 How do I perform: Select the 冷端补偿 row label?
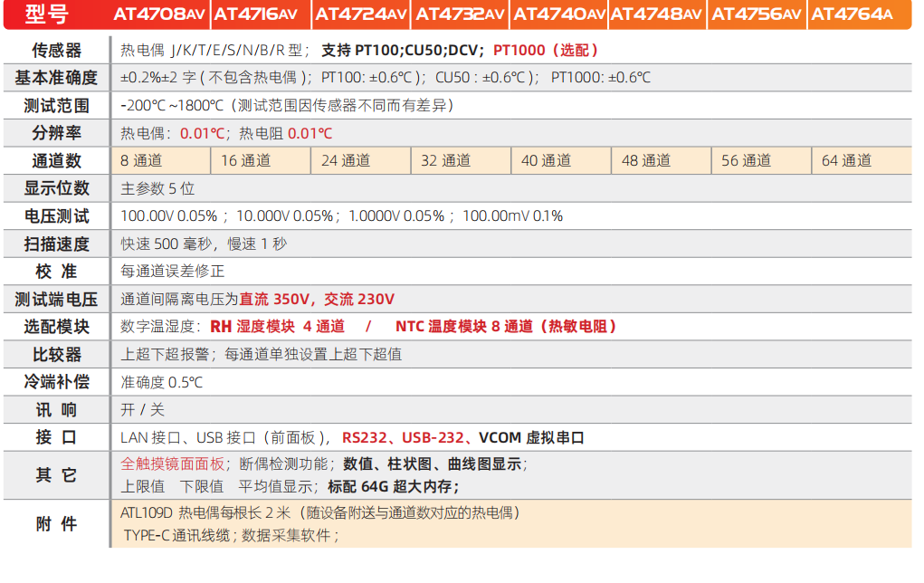pos(56,382)
